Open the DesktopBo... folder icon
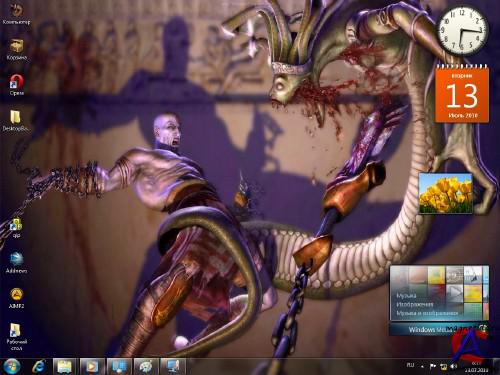500x375 pixels. click(x=16, y=121)
